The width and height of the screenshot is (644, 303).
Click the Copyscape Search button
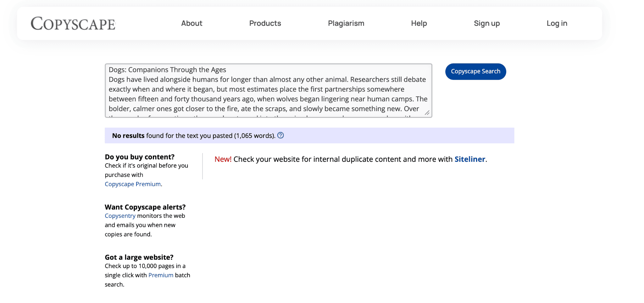click(x=475, y=72)
